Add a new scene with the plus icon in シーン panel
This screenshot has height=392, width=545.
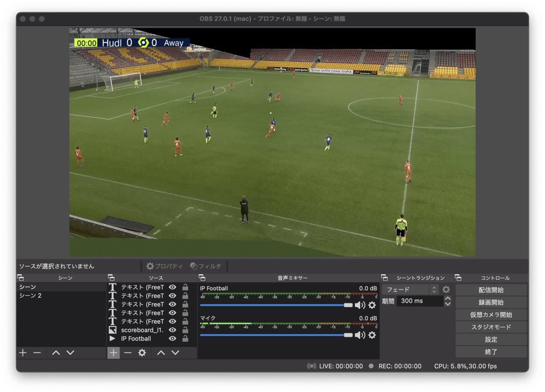click(23, 353)
